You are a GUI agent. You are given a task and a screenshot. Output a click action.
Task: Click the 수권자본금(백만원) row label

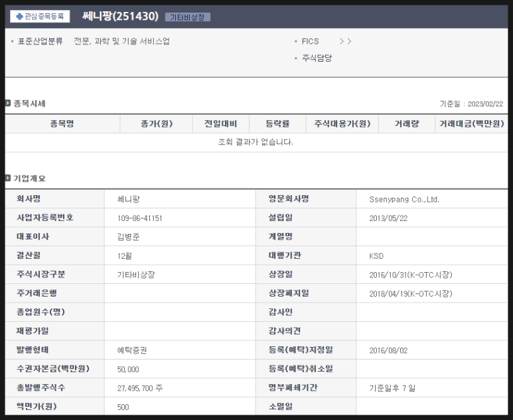pyautogui.click(x=53, y=369)
